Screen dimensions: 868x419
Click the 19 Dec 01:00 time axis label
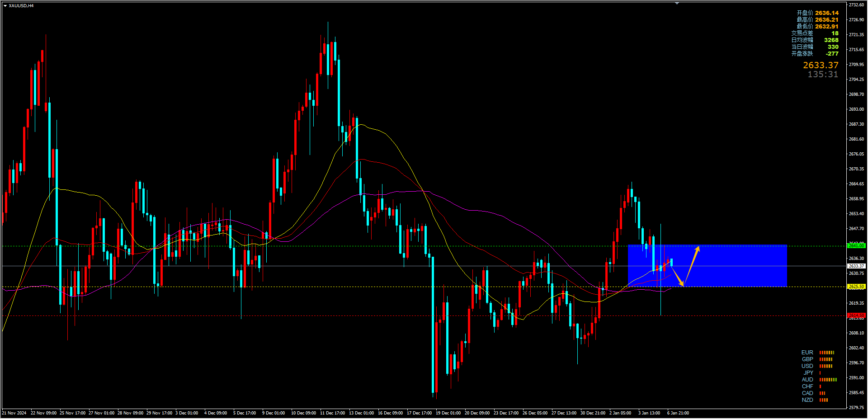tap(448, 413)
